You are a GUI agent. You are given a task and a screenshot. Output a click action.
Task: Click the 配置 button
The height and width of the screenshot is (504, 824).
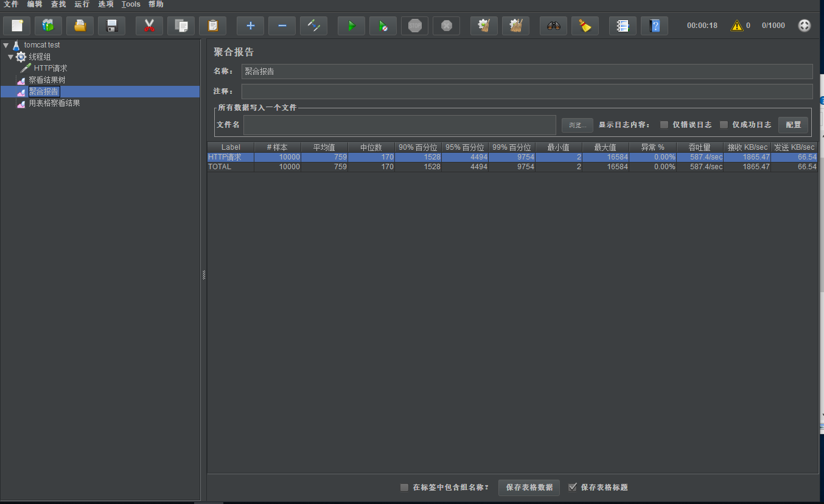click(793, 125)
